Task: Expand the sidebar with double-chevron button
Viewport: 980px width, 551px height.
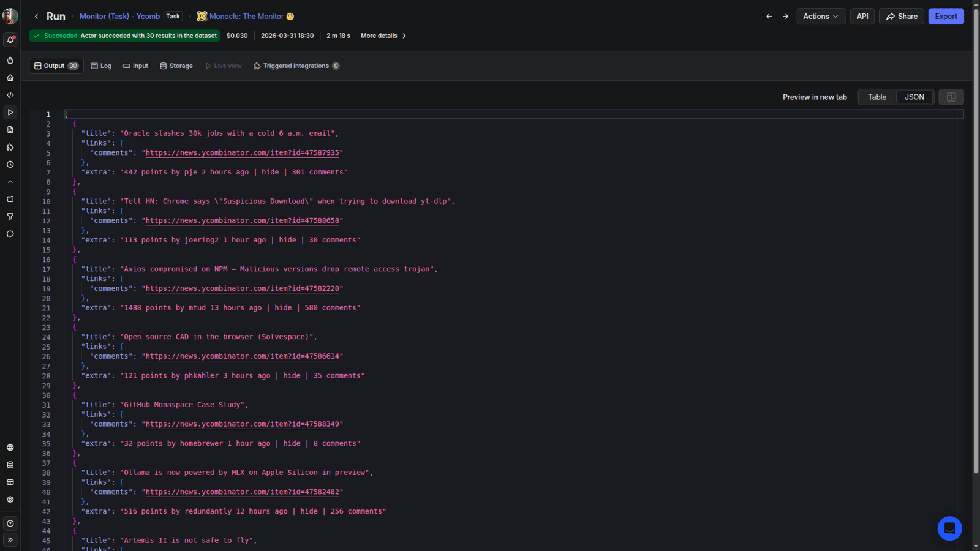Action: point(10,540)
